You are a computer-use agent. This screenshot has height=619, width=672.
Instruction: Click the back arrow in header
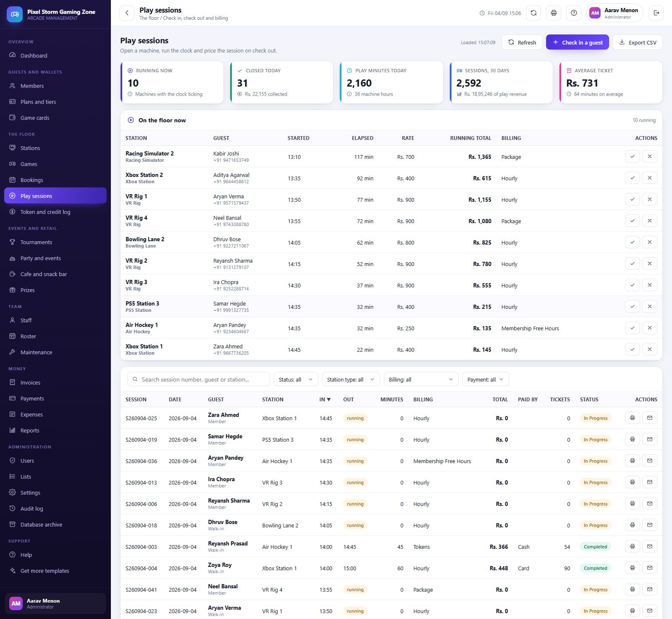click(x=127, y=13)
